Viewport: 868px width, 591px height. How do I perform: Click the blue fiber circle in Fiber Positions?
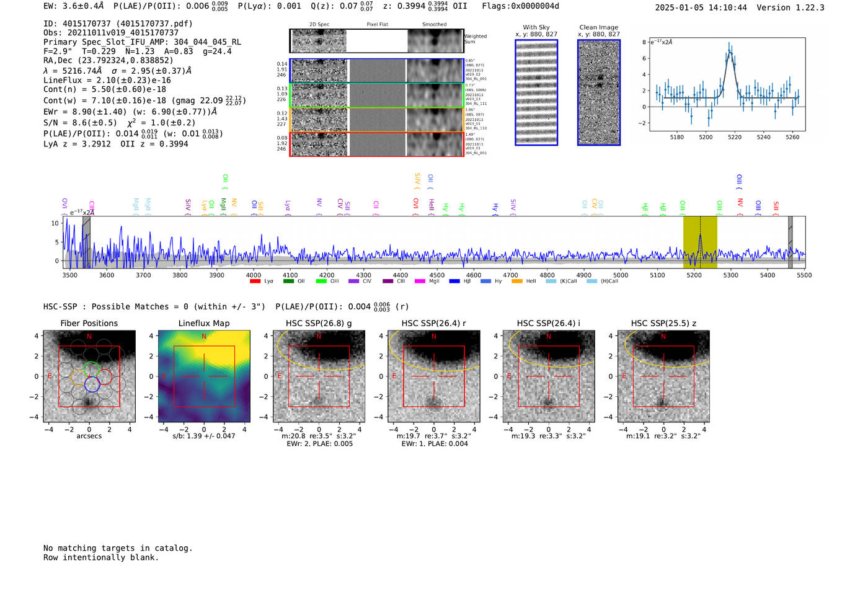[92, 384]
